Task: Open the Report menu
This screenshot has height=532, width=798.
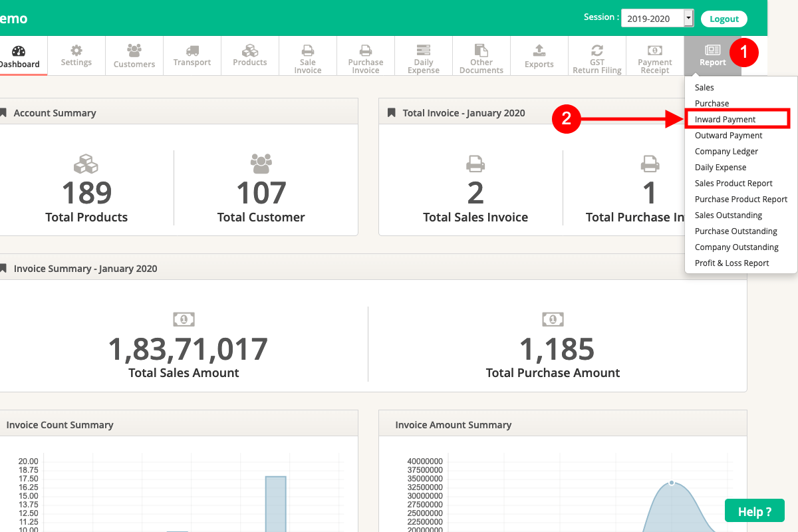Action: pyautogui.click(x=712, y=53)
